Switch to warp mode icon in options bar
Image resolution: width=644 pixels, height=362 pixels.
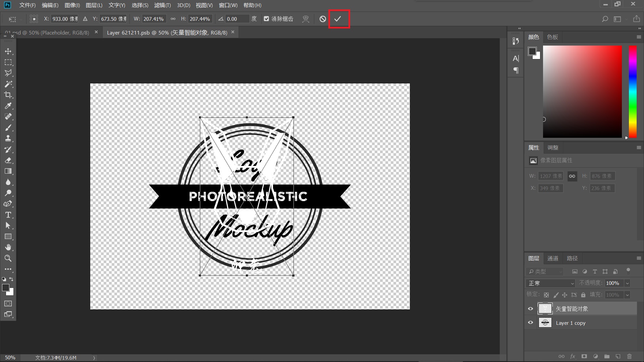(306, 19)
